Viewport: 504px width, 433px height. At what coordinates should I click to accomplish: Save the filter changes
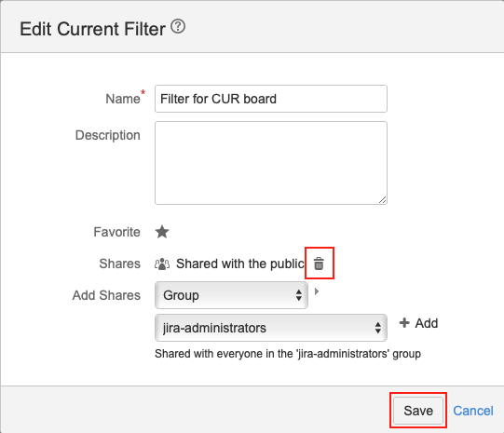418,411
